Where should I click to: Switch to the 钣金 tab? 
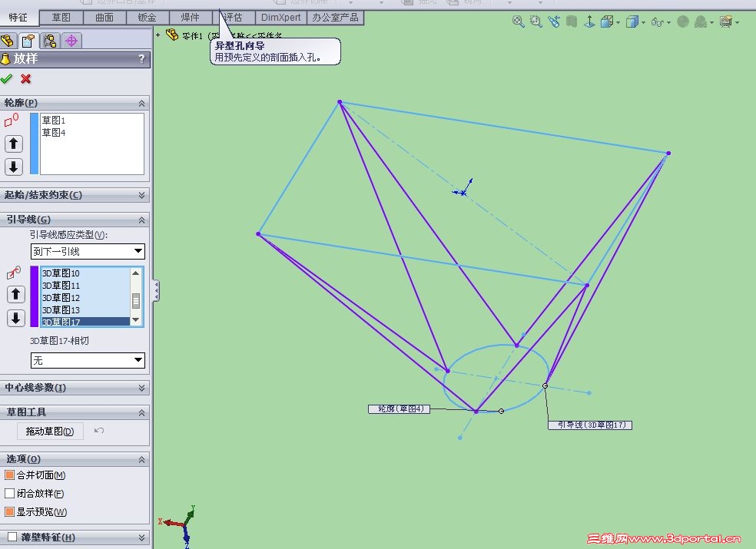[147, 18]
